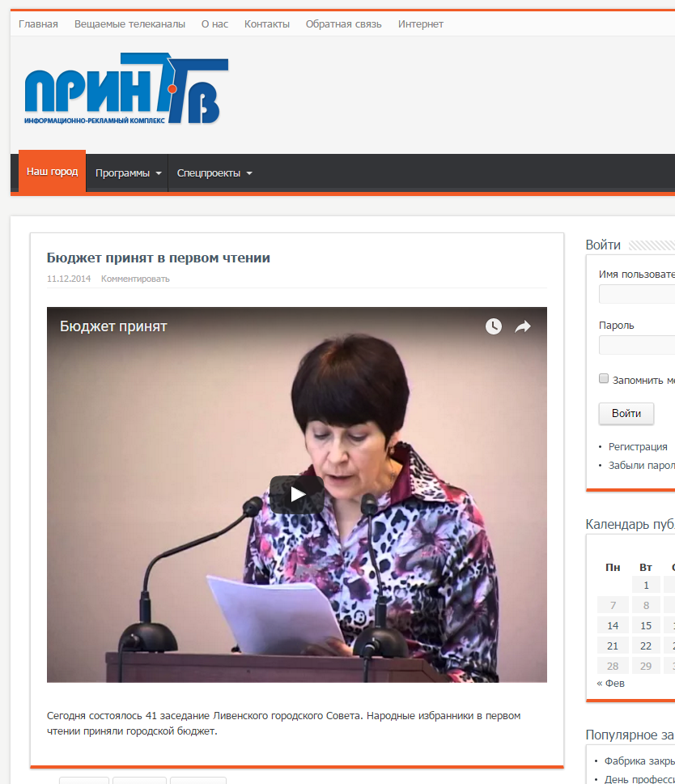Click the Пароль input field
Image resolution: width=675 pixels, height=784 pixels.
click(x=637, y=345)
